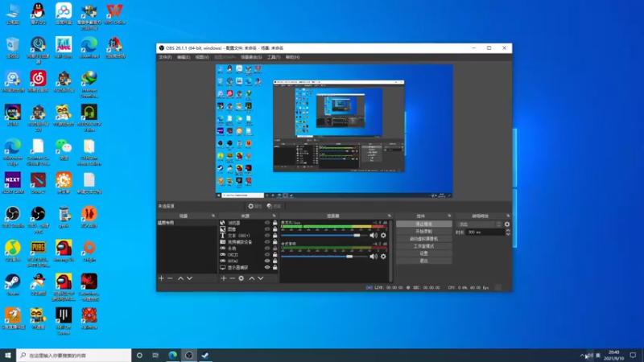Toggle visibility eye for 视频捕获设备 source

(267, 242)
